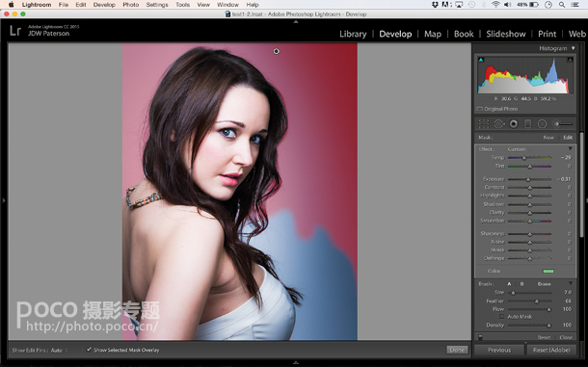588x367 pixels.
Task: Toggle shadow clipping indicator in histogram
Action: [481, 60]
